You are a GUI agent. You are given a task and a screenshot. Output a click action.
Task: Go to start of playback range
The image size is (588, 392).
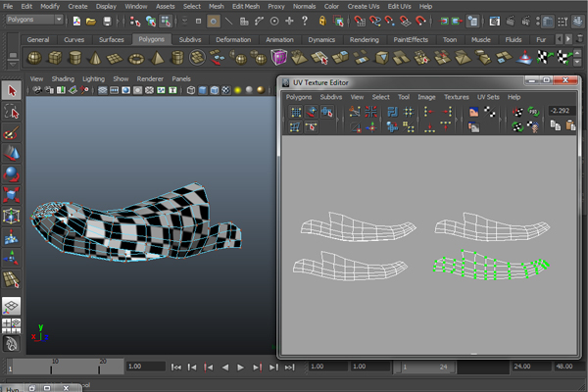[x=175, y=367]
